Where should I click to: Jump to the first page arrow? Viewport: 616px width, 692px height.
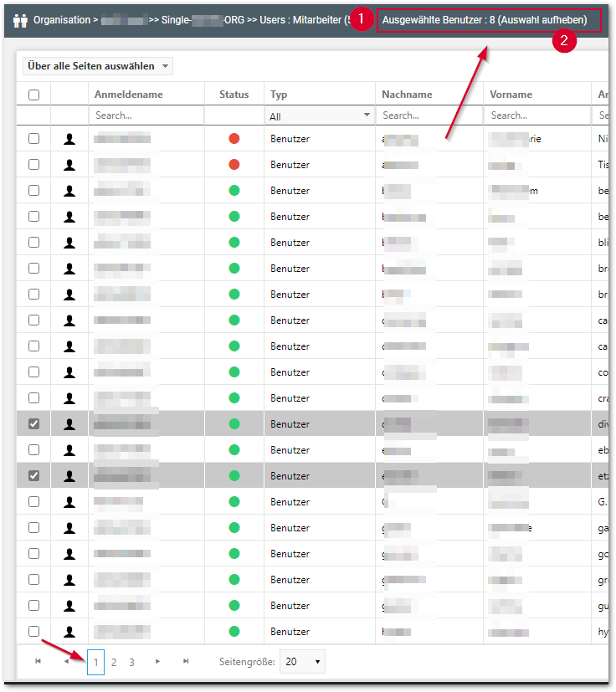click(38, 661)
